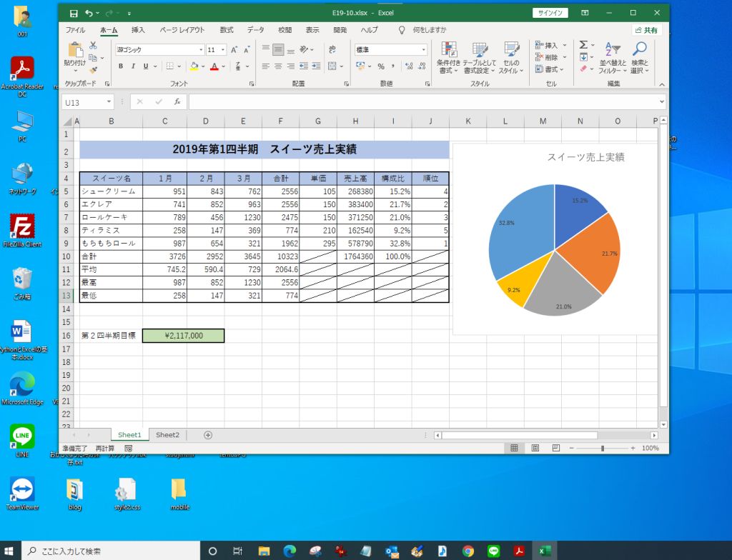
Task: Click the 共有 share button
Action: [646, 30]
